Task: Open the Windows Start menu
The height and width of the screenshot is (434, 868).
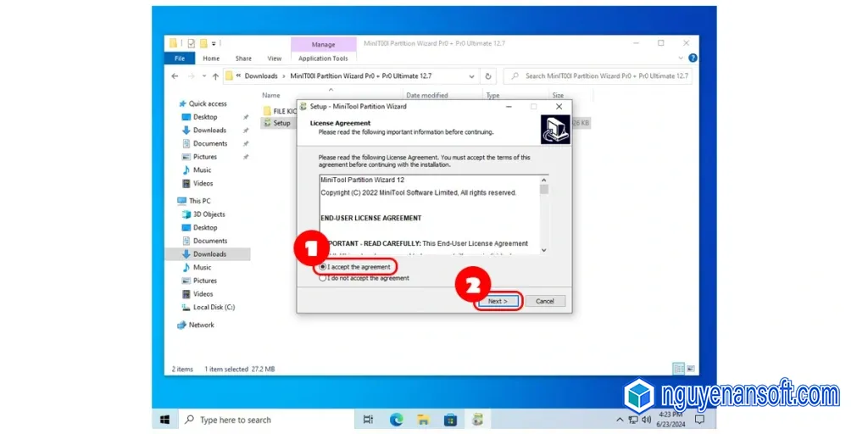Action: click(x=165, y=420)
